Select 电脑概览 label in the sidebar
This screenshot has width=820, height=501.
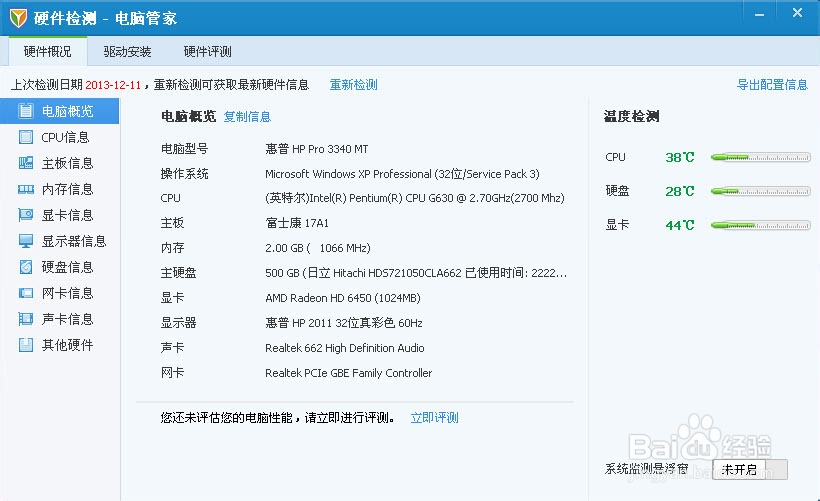click(67, 111)
